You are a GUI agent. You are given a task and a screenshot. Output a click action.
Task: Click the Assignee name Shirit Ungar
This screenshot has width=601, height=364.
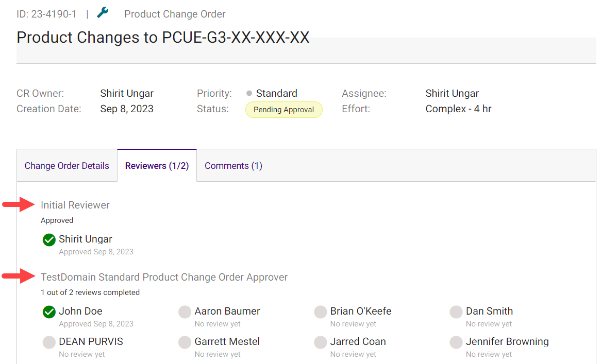[452, 94]
